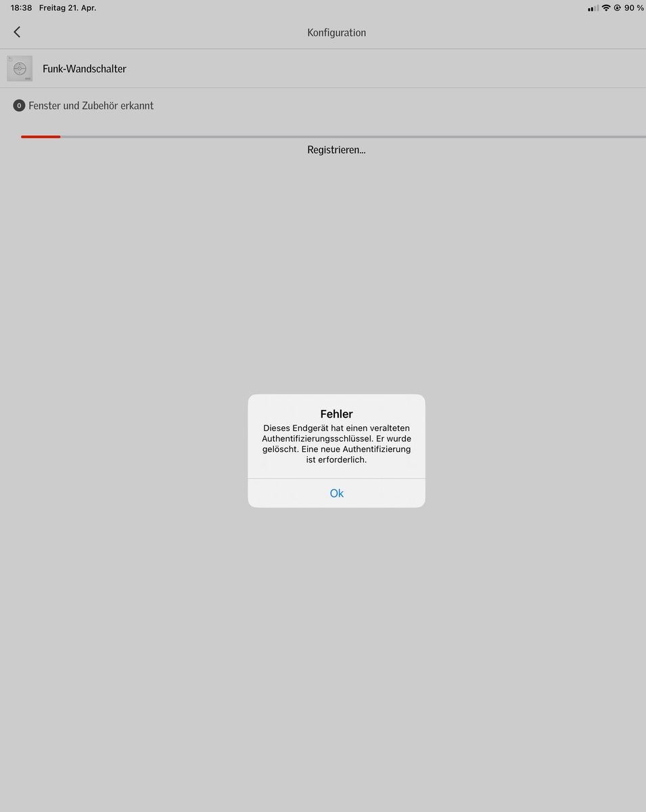Click the 90 % battery indicator
This screenshot has height=812, width=646.
[x=634, y=8]
